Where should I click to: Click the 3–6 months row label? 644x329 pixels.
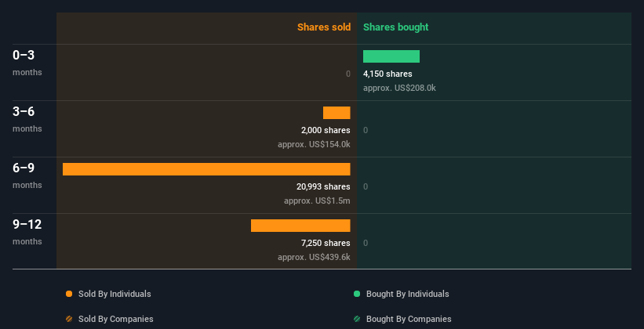tap(27, 119)
